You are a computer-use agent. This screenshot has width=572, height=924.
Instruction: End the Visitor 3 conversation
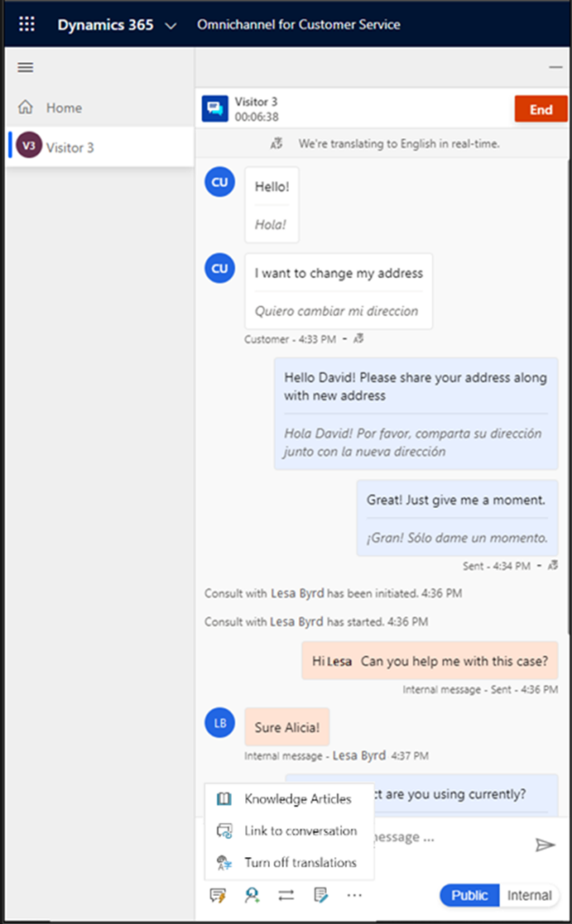pos(540,109)
